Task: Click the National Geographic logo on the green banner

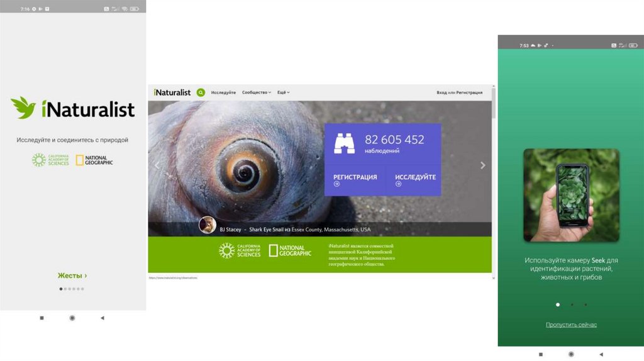Action: [290, 250]
